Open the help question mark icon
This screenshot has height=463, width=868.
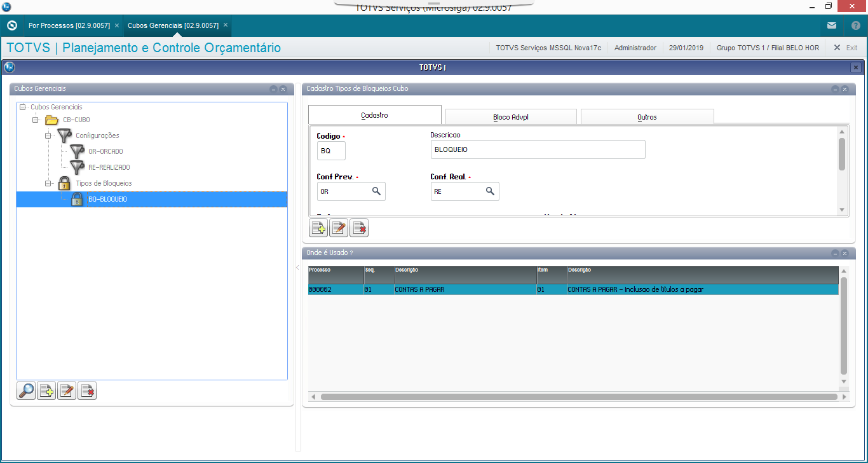855,25
